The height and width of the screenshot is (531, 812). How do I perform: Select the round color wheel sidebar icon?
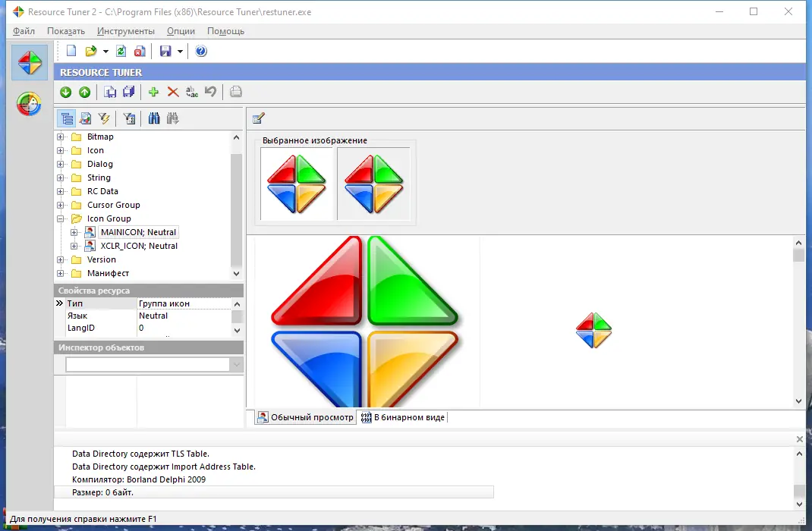pyautogui.click(x=29, y=104)
